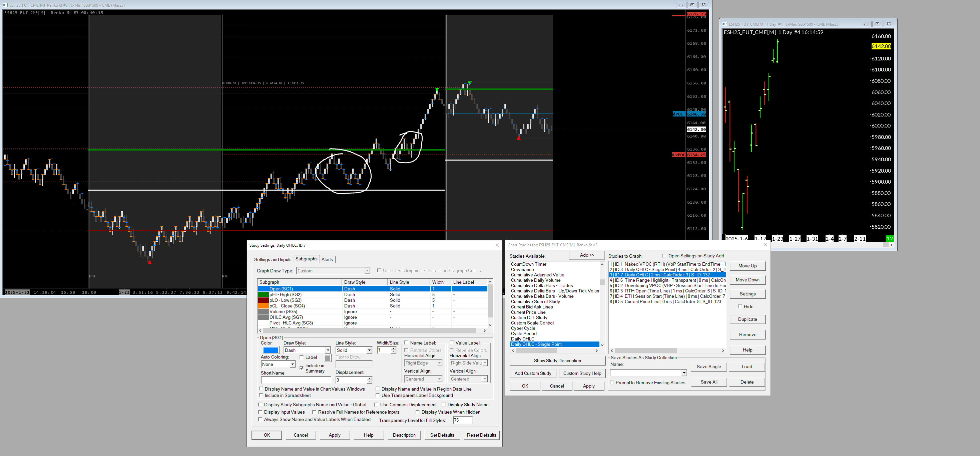Viewport: 980px width, 456px height.
Task: Click the Reset Defaults button
Action: pyautogui.click(x=481, y=435)
